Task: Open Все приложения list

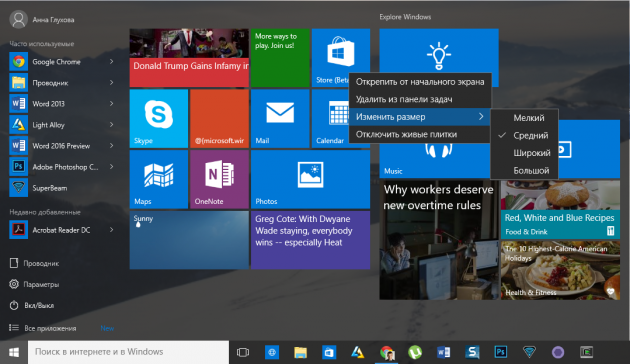Action: pyautogui.click(x=43, y=328)
